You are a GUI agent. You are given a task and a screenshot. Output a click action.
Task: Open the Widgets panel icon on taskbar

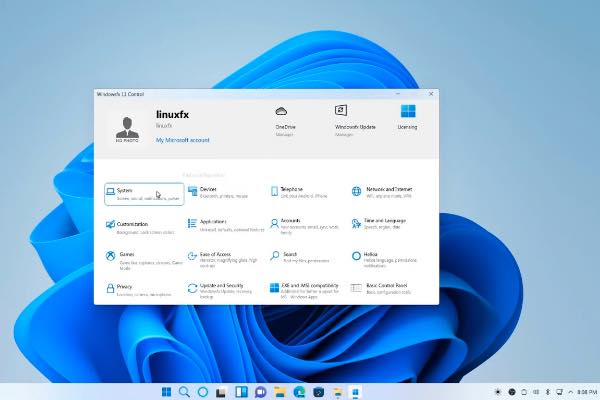coord(241,392)
